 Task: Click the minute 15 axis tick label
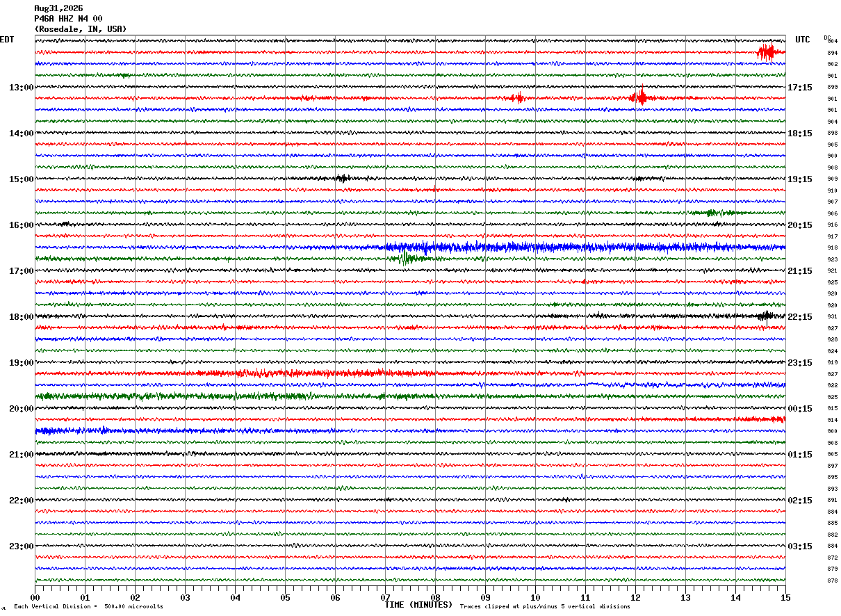pos(785,597)
